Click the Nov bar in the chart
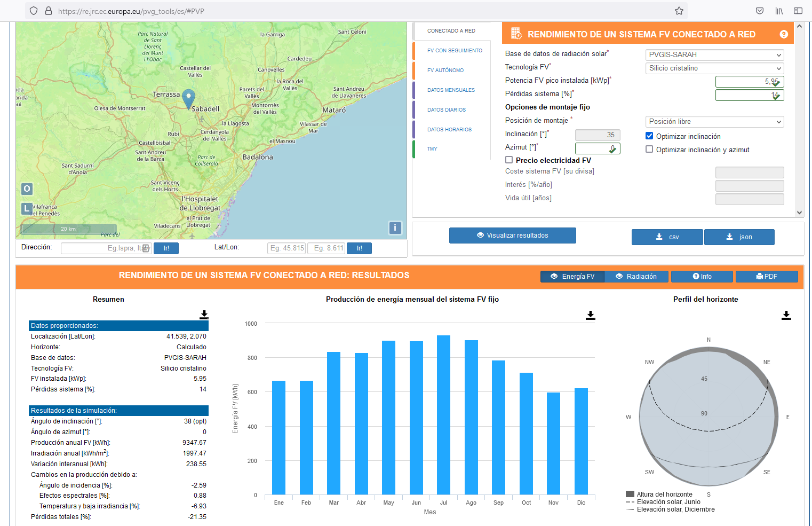Viewport: 812px width, 526px height. 553,443
